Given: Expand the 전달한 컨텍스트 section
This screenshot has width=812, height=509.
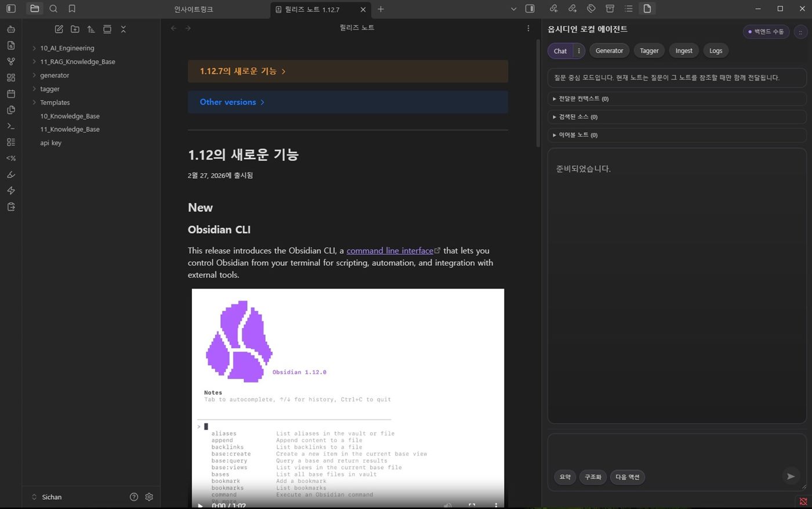Looking at the screenshot, I should [x=581, y=99].
